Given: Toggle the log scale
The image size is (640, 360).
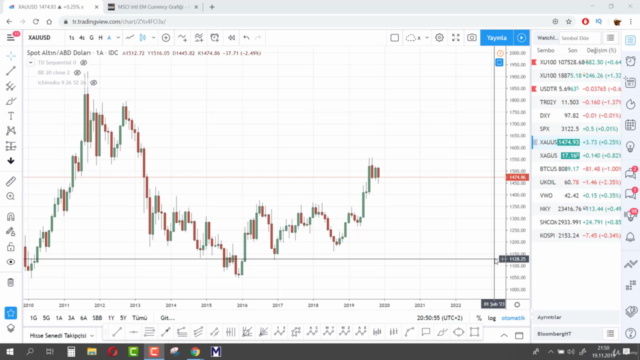Looking at the screenshot, I should click(492, 318).
